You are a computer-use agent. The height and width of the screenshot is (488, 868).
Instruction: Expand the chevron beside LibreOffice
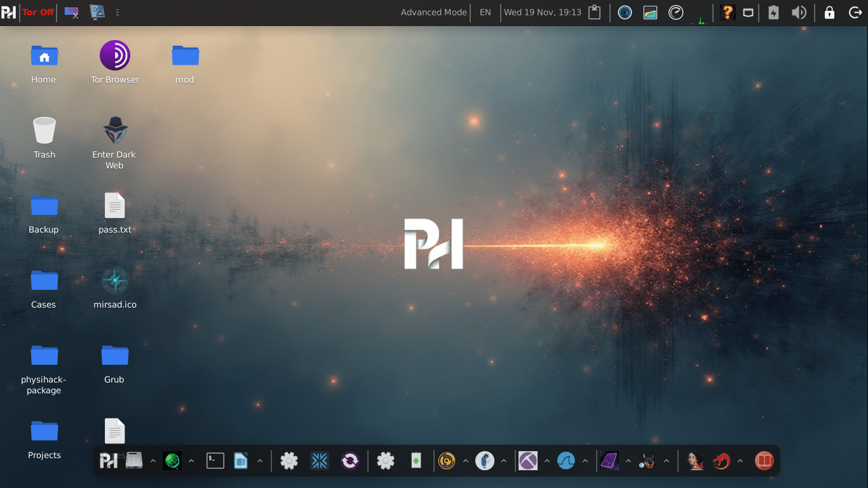[259, 461]
